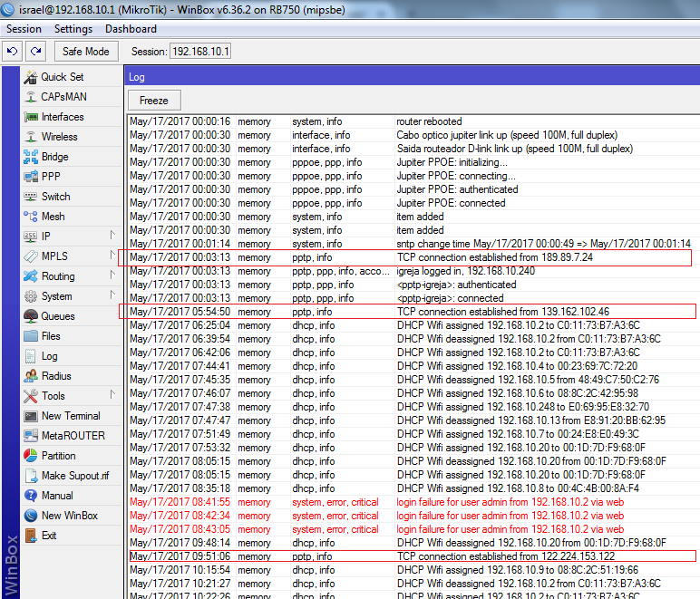Open Mesh icon in sidebar

[x=31, y=217]
